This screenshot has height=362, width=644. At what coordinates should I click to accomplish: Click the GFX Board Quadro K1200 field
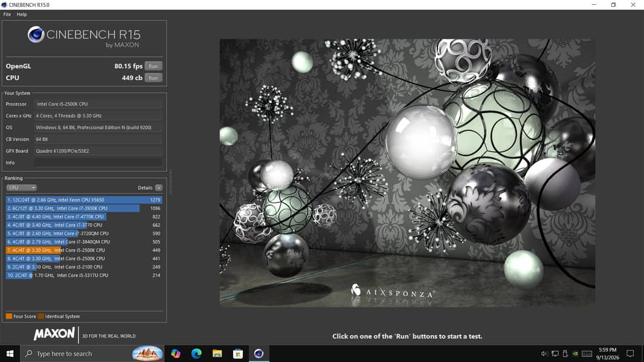(x=98, y=151)
